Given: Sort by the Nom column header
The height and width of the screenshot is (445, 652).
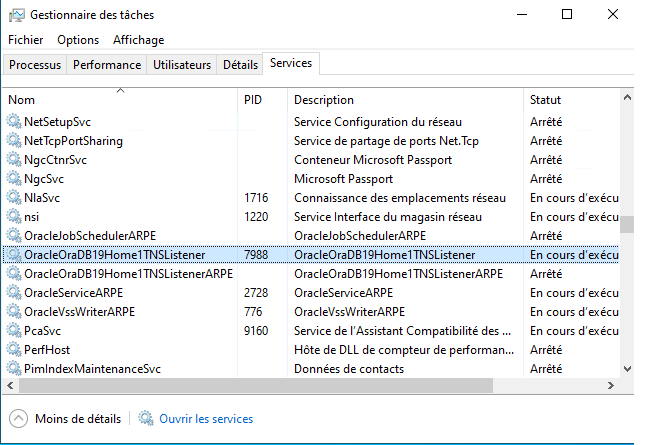Looking at the screenshot, I should click(121, 100).
